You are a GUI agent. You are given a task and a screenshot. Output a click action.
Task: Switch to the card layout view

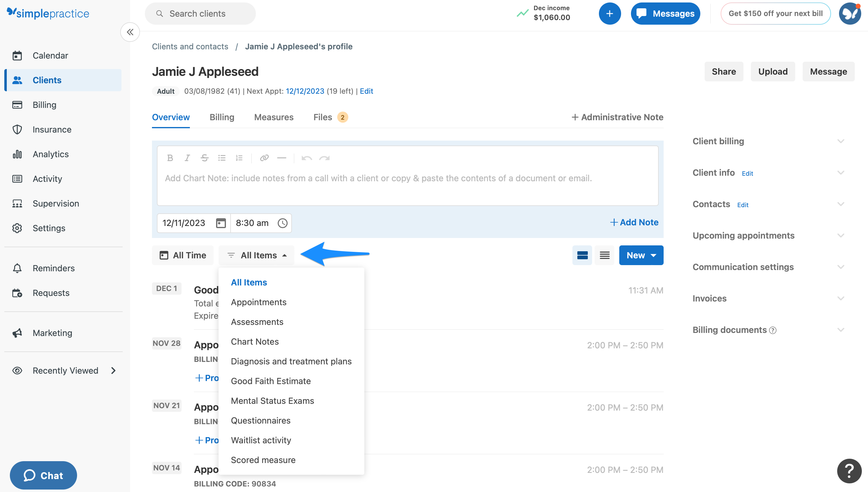(x=582, y=255)
